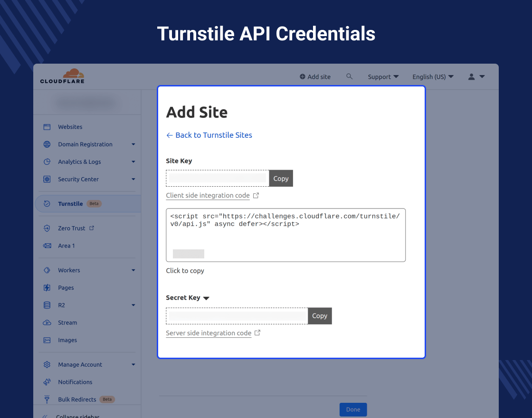Open the account menu caret

coord(482,76)
